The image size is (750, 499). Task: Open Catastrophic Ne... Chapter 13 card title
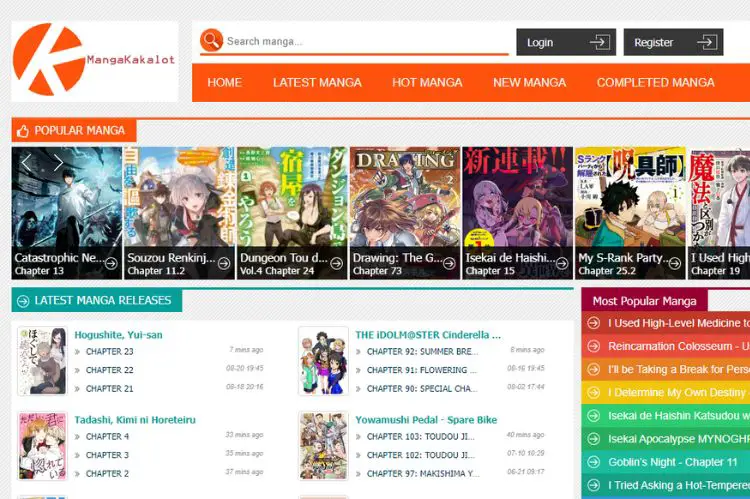(58, 258)
